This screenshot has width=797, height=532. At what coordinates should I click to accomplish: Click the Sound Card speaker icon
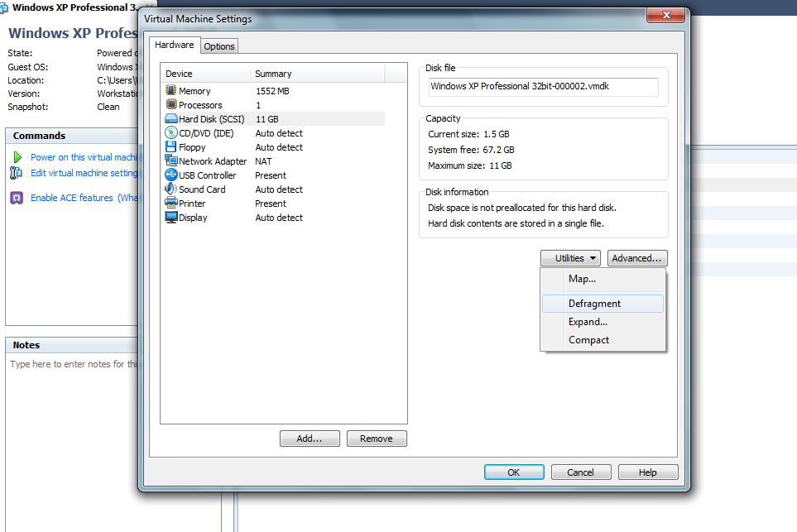click(x=170, y=189)
